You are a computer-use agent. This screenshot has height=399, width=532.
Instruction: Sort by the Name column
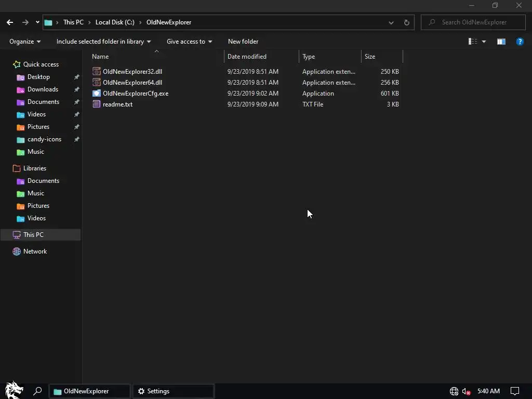coord(100,56)
